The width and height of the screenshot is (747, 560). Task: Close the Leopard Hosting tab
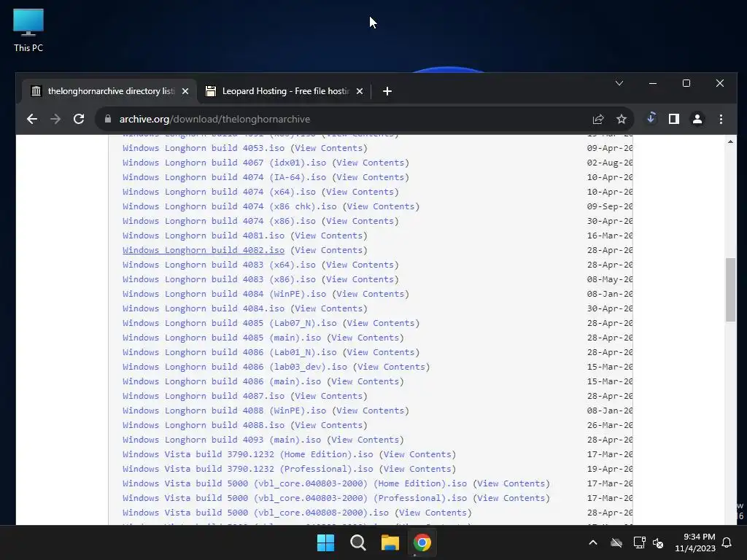[360, 91]
